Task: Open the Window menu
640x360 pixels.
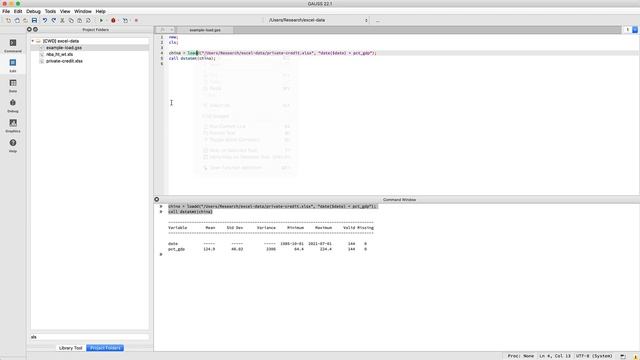Action: tap(83, 11)
